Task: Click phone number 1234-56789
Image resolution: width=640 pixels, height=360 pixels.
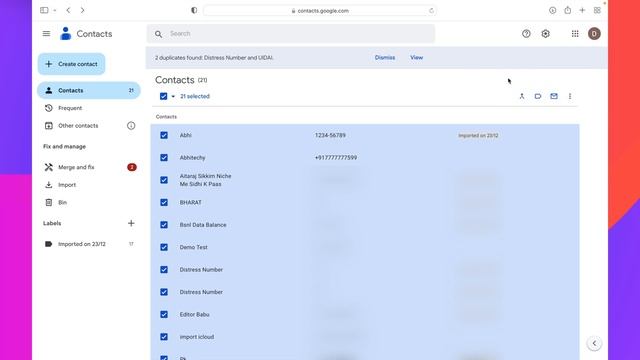Action: click(x=330, y=135)
